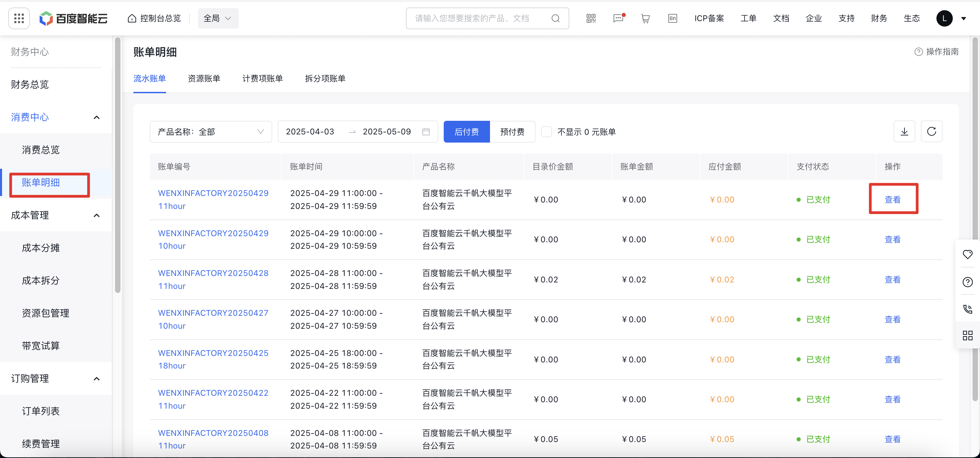Click the main page vertical scrollbar
The height and width of the screenshot is (458, 980).
(x=976, y=219)
